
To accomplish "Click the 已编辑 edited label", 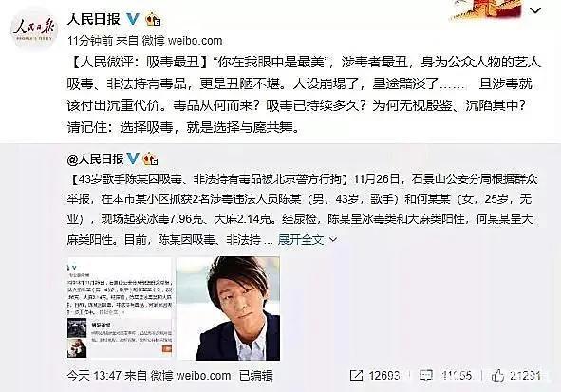I will point(256,376).
